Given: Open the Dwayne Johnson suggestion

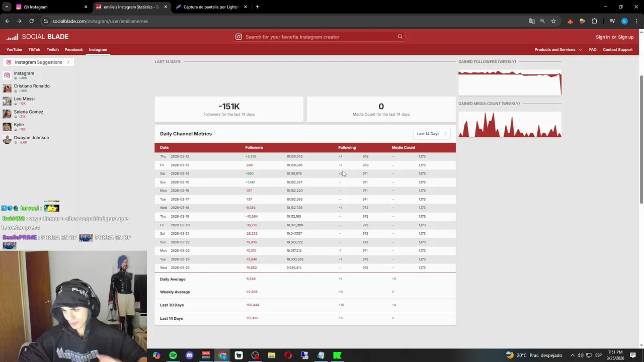Looking at the screenshot, I should click(31, 138).
